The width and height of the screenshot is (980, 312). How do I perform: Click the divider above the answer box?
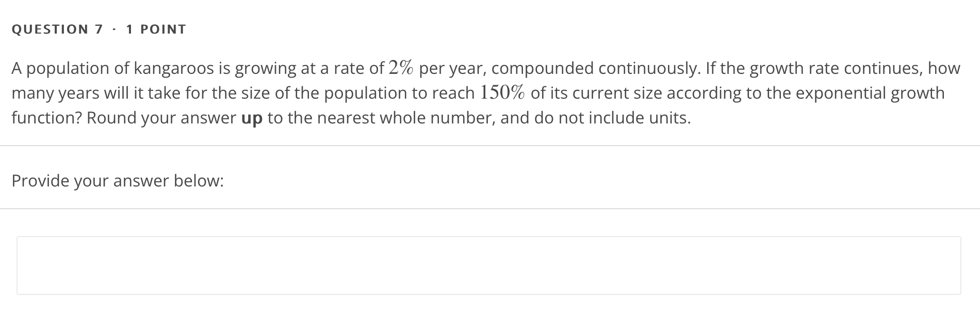coord(490,208)
